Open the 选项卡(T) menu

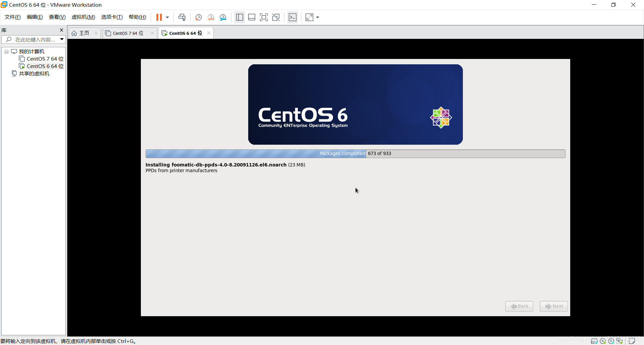point(112,17)
